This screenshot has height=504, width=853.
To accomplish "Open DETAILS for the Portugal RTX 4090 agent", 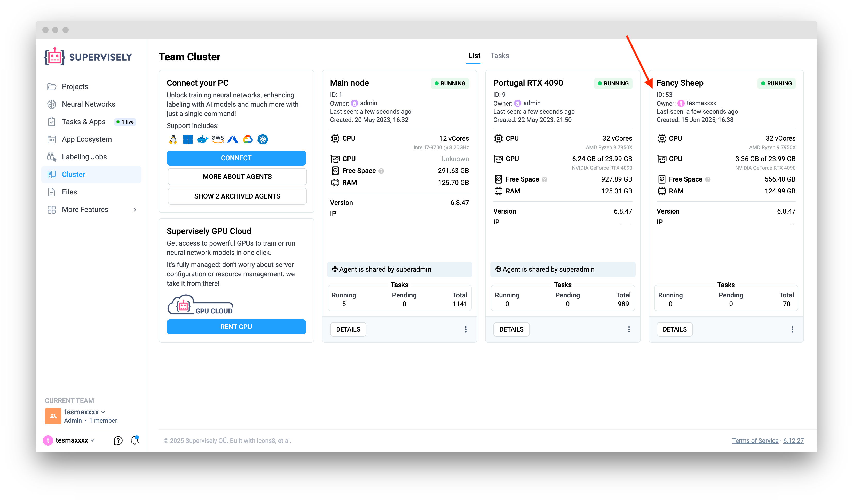I will click(x=511, y=329).
